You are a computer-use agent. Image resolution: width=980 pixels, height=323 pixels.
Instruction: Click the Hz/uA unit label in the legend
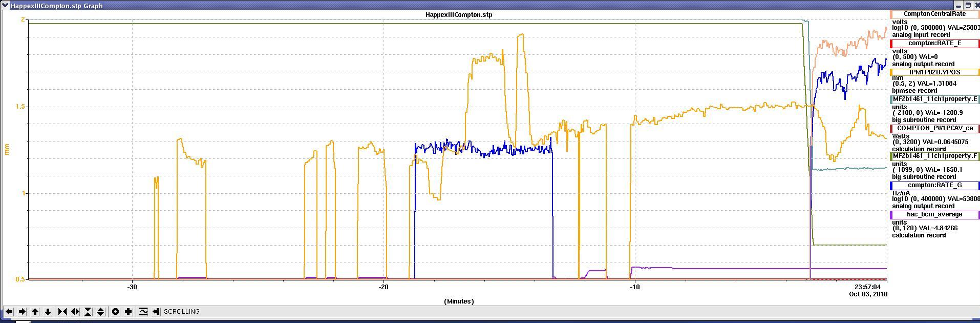pos(901,193)
